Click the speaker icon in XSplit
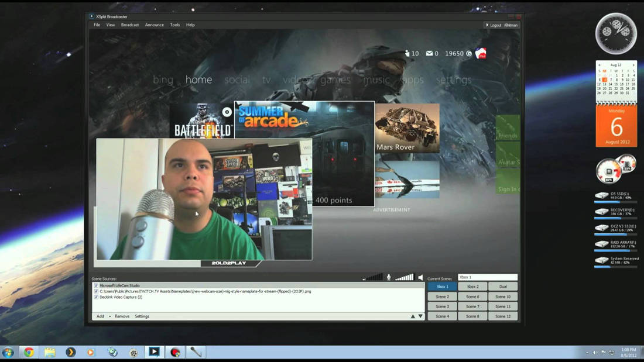 click(x=420, y=277)
